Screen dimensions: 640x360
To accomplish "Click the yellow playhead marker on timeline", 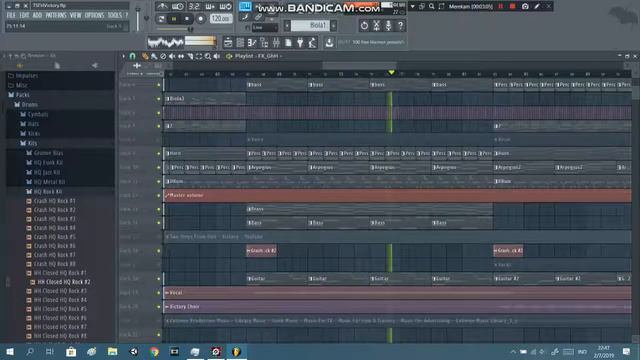I will coord(391,72).
